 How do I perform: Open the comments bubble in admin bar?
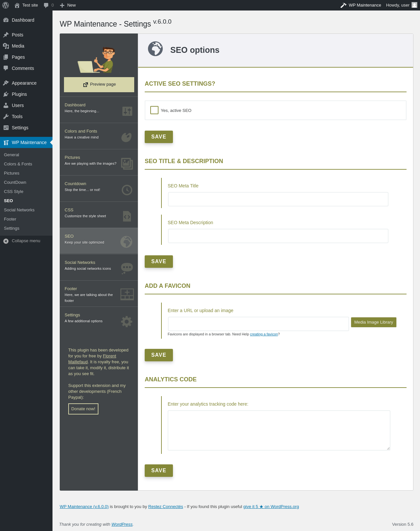point(46,5)
